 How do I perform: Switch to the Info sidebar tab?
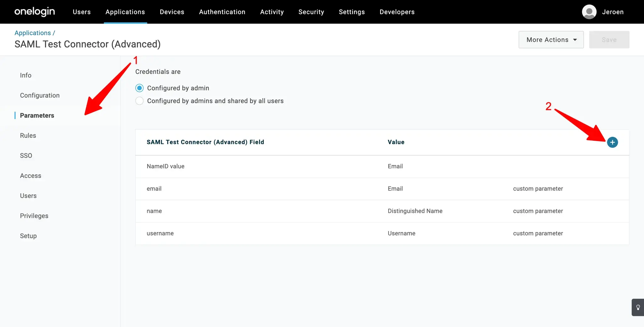point(26,75)
